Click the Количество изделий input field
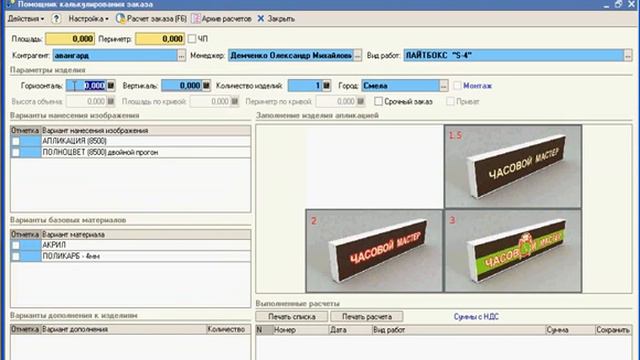640x360 pixels. pos(305,86)
